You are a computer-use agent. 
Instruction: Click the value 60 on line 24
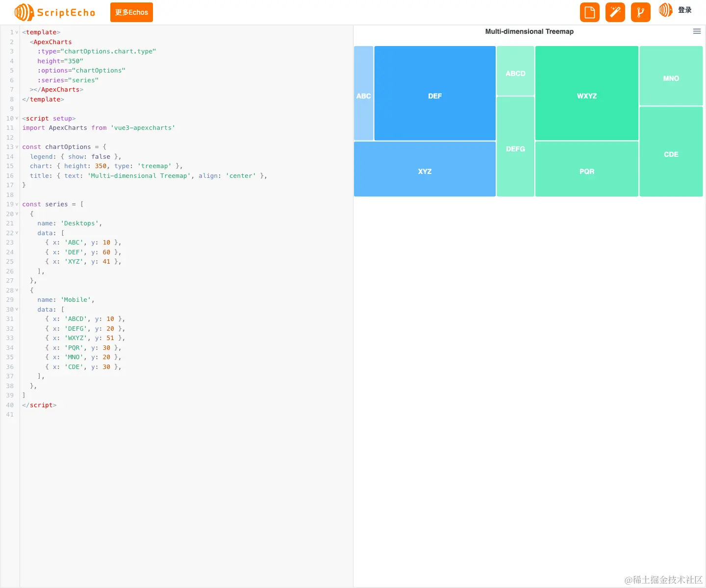106,252
